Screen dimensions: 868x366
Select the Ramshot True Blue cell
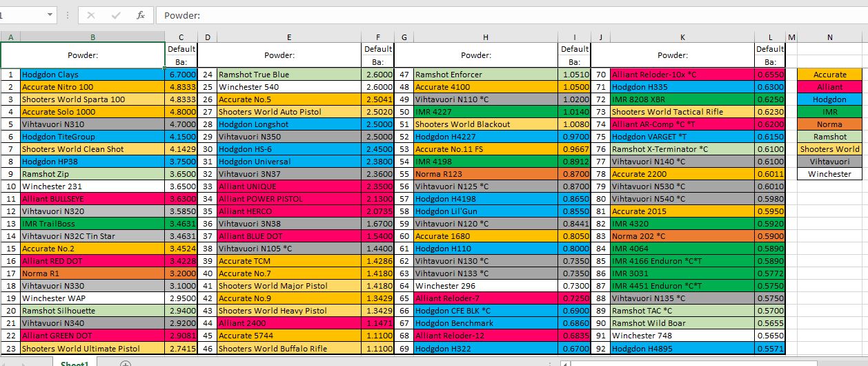click(x=288, y=75)
